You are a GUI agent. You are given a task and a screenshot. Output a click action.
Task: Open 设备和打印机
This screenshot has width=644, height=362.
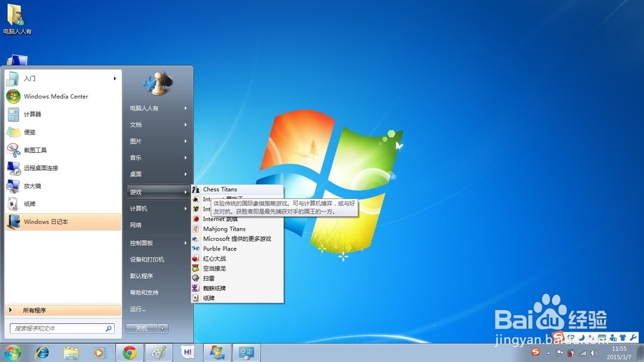(158, 260)
